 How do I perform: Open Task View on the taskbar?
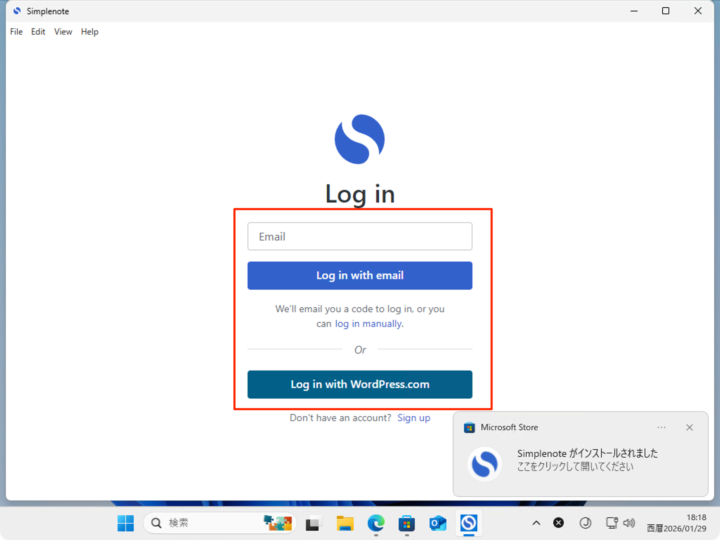tap(312, 523)
